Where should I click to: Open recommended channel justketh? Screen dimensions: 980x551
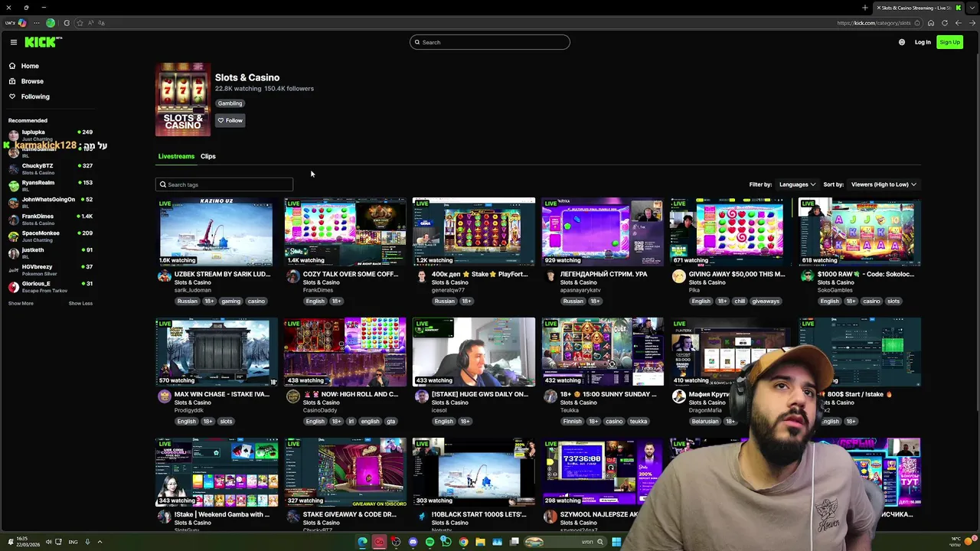(x=50, y=253)
